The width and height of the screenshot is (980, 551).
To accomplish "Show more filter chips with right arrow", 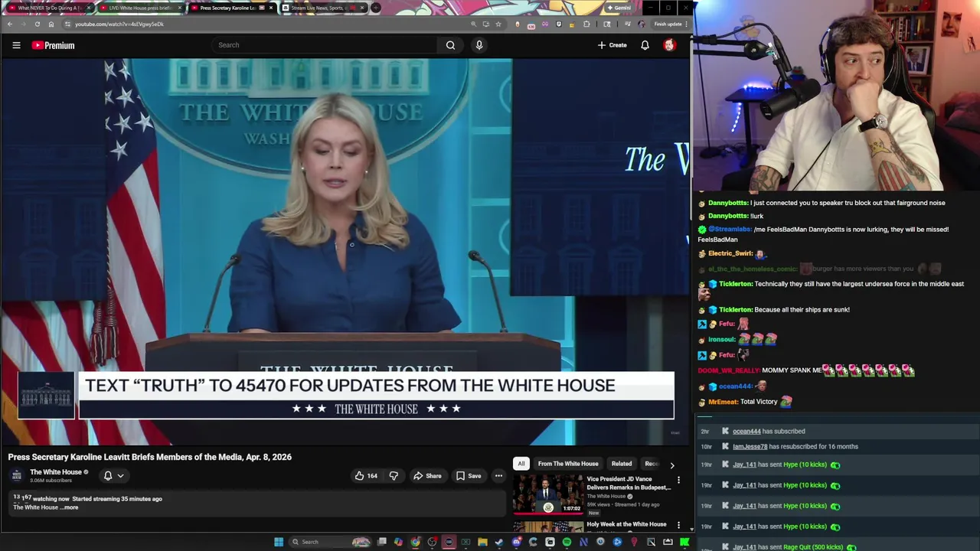I will [x=672, y=465].
